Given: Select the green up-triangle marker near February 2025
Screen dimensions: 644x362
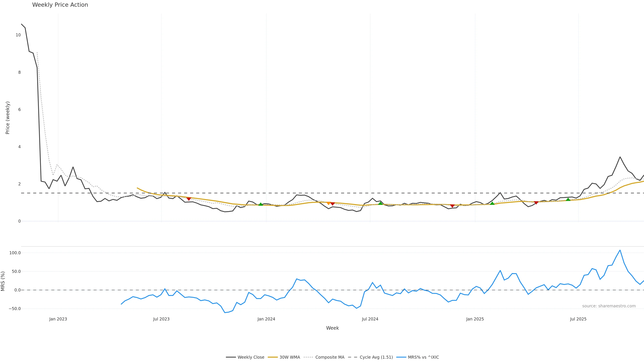Looking at the screenshot, I should (x=492, y=203).
